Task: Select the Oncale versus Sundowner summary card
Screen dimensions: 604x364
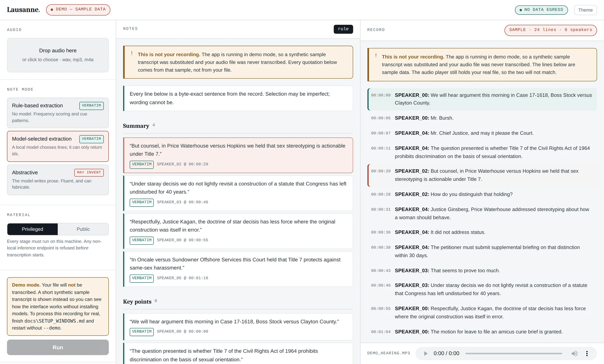Action: (238, 269)
